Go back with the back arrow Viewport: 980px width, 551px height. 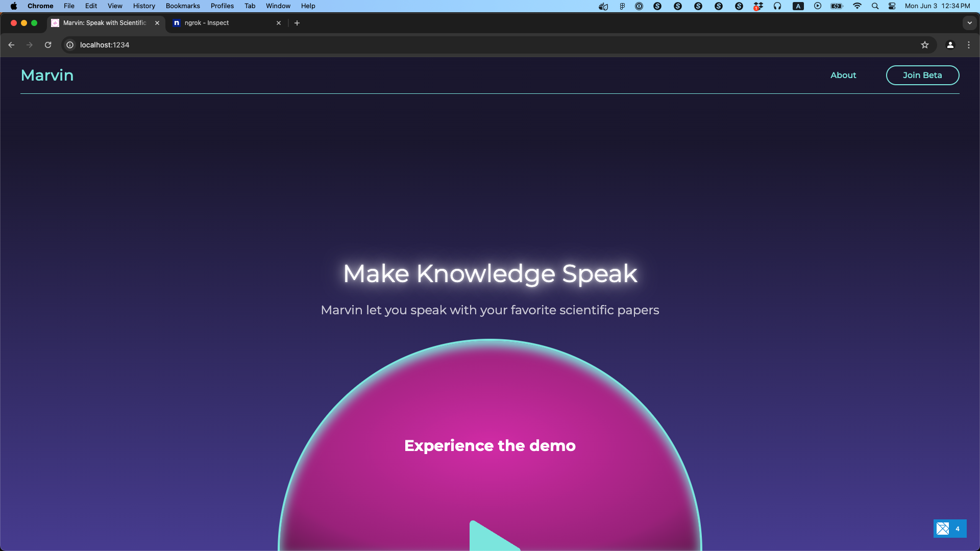click(x=11, y=45)
